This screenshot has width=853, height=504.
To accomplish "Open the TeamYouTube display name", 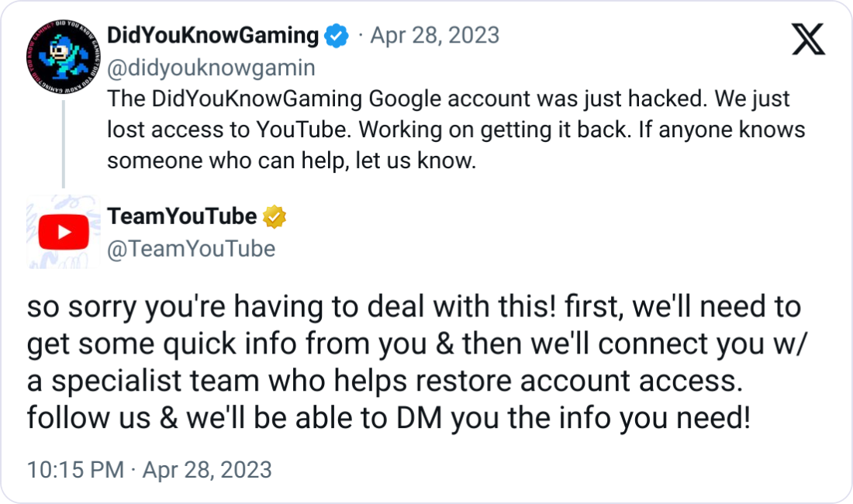I will tap(181, 216).
